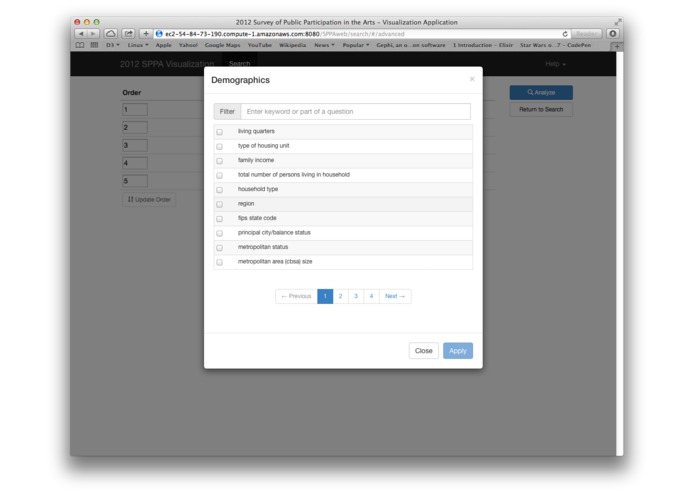
Task: Click the Filter label addon
Action: point(227,111)
